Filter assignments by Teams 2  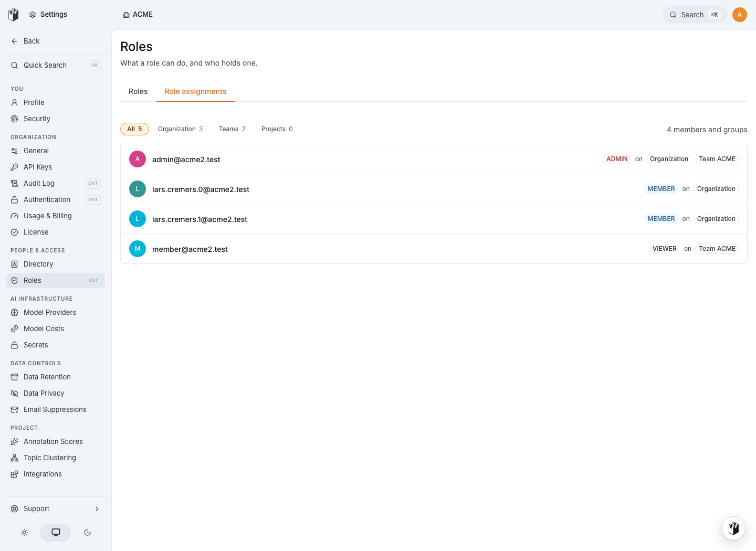232,129
